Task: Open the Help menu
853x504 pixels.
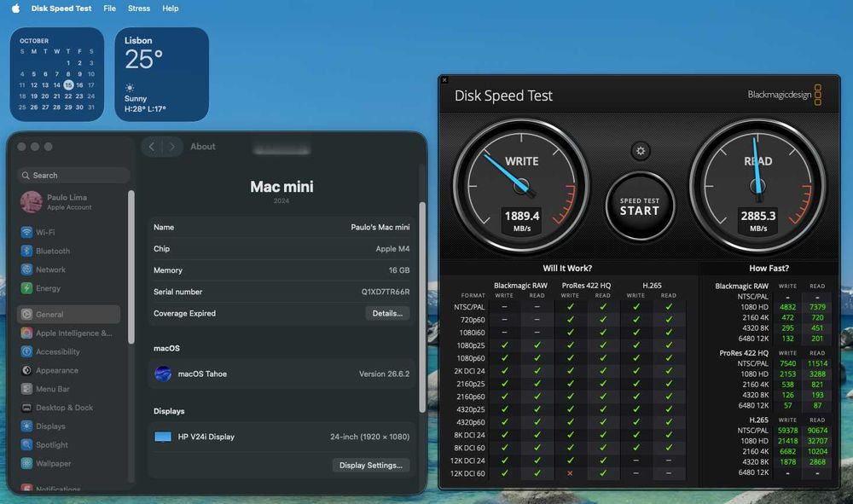Action: pyautogui.click(x=171, y=9)
